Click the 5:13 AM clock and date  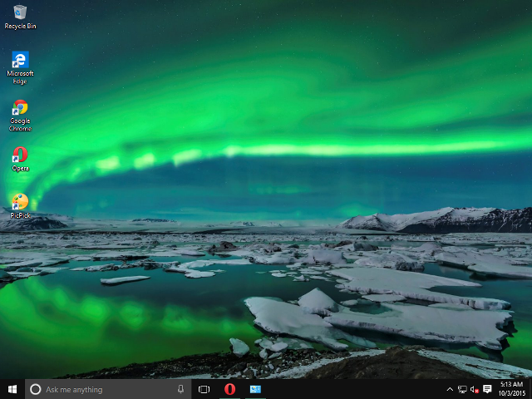512,389
